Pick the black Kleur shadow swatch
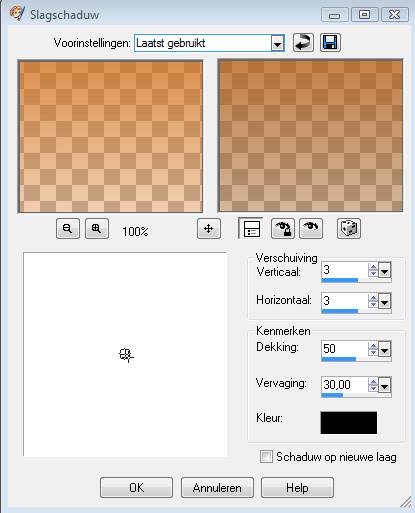 coord(349,423)
